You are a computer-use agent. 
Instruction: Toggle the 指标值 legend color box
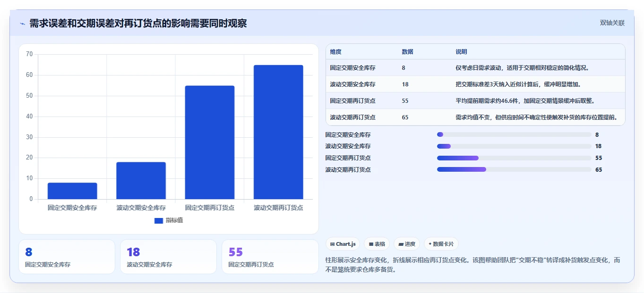pyautogui.click(x=159, y=220)
